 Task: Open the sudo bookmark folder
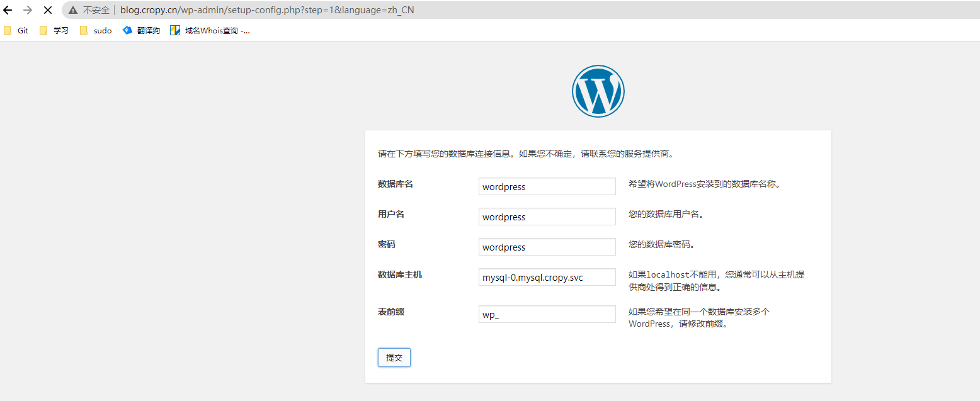click(x=96, y=30)
